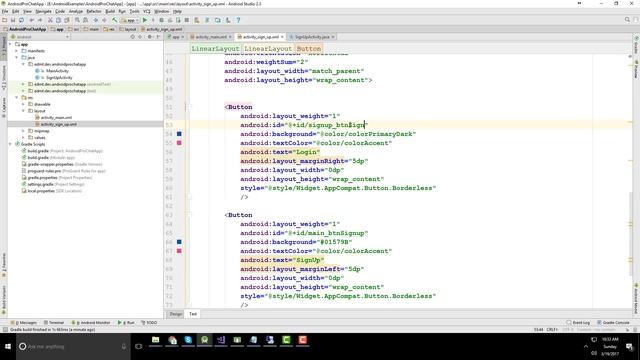Open the Terminal tool window

click(x=54, y=322)
